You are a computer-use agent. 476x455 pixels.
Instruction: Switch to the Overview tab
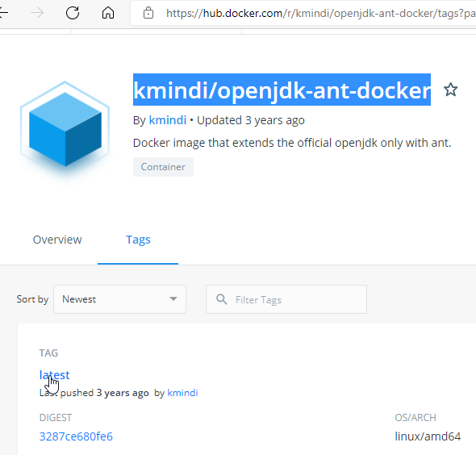(x=57, y=240)
